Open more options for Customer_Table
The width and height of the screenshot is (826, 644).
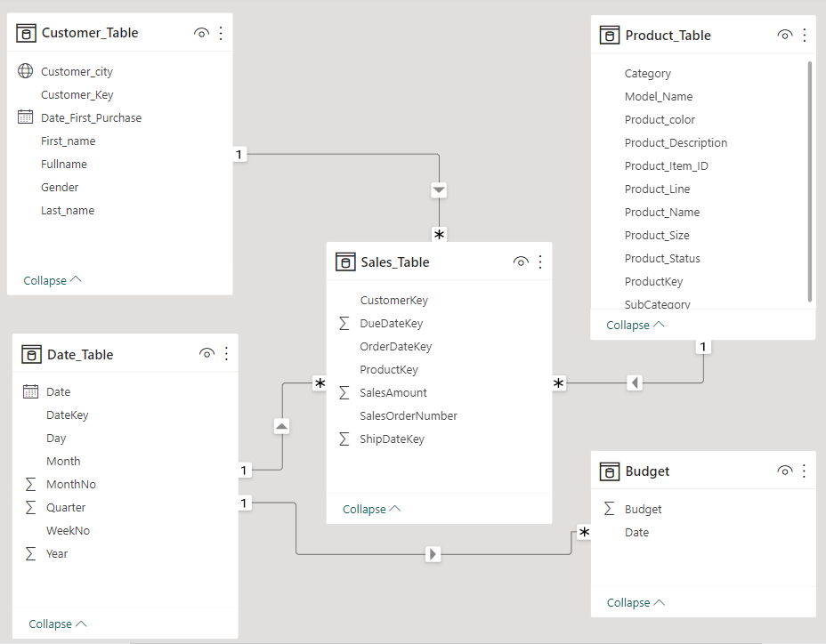[x=221, y=33]
